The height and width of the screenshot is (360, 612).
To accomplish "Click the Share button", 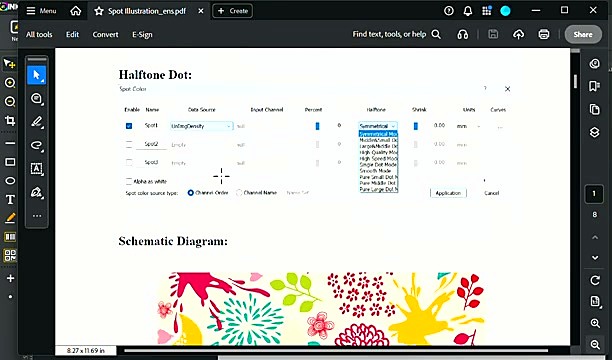I will click(583, 34).
